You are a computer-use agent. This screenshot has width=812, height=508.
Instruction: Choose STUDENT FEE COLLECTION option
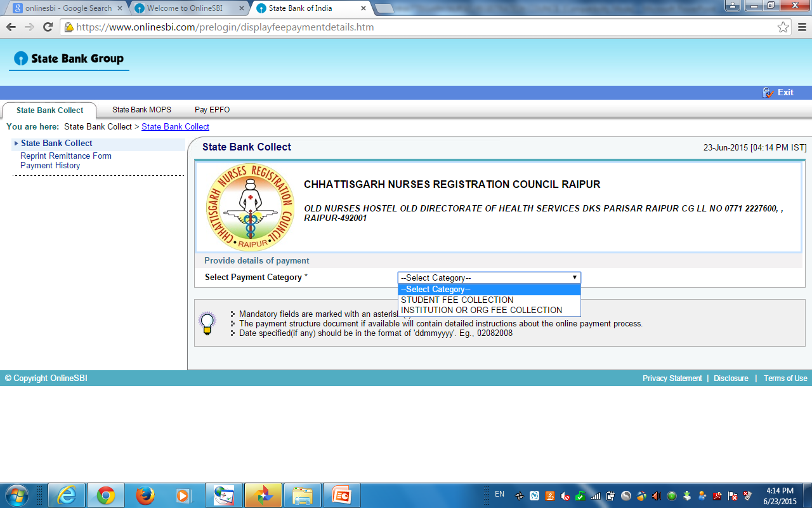(489, 300)
